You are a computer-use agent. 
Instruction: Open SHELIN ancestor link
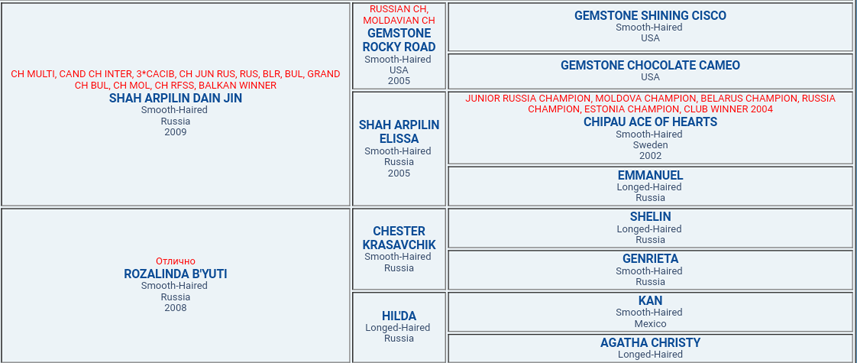pos(650,217)
